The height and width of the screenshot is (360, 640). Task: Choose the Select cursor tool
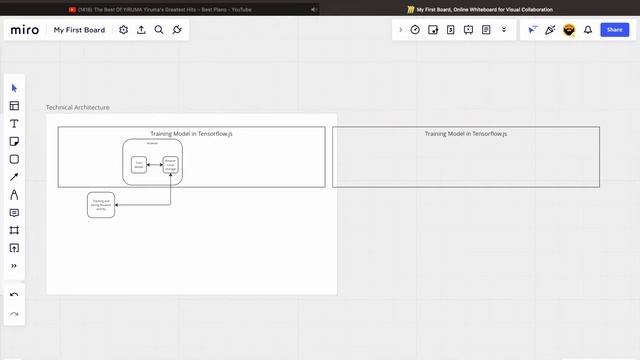(14, 88)
